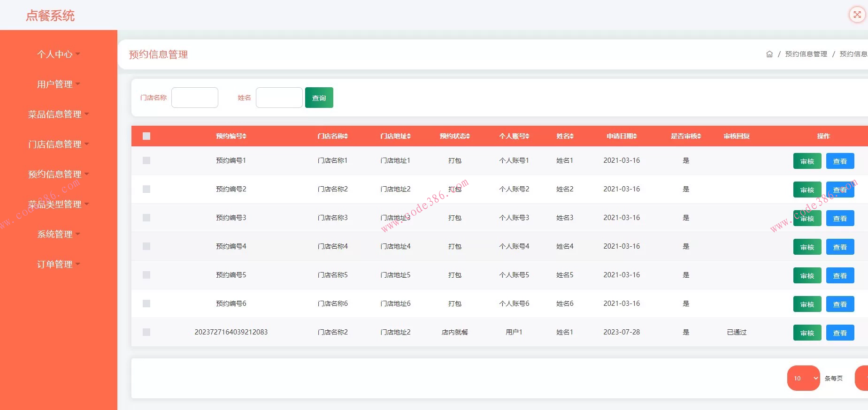Click the home icon in breadcrumb
The width and height of the screenshot is (868, 410).
[769, 54]
